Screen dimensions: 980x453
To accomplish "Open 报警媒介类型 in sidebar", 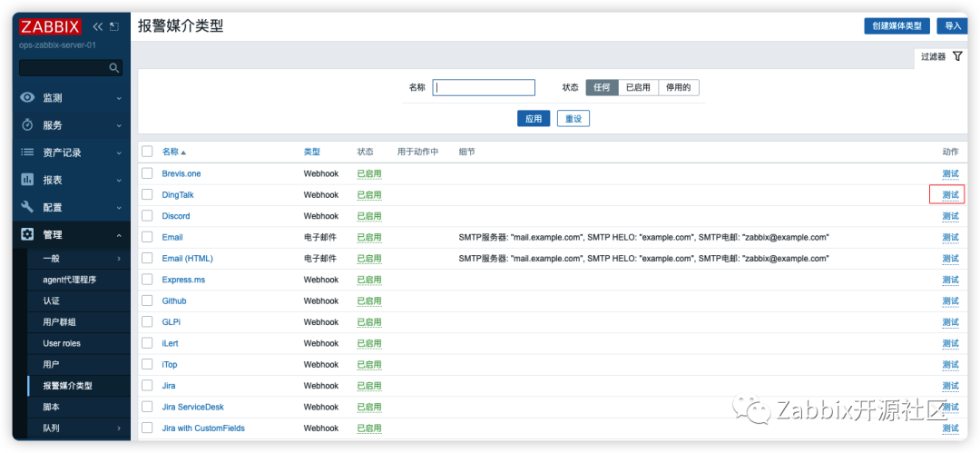I will (67, 386).
